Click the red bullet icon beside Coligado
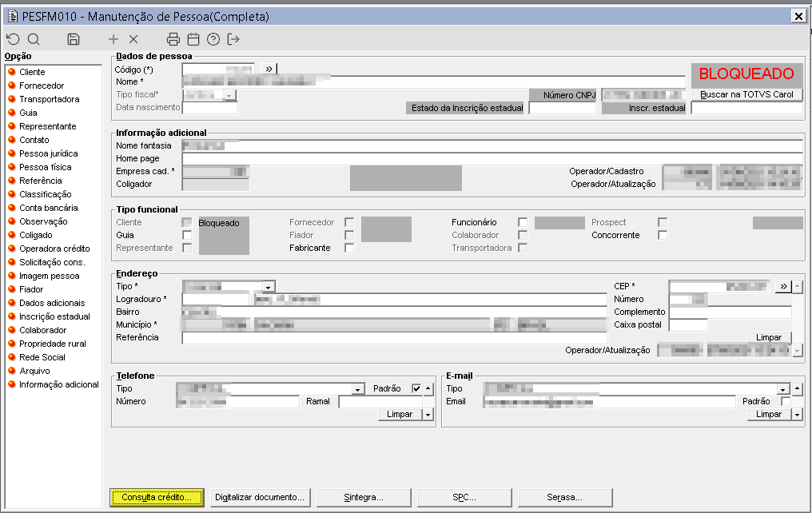812x513 pixels. click(12, 234)
